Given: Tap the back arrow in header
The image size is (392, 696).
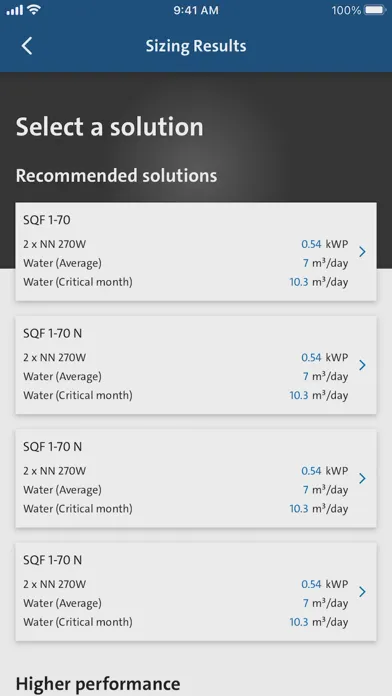Looking at the screenshot, I should tap(27, 46).
